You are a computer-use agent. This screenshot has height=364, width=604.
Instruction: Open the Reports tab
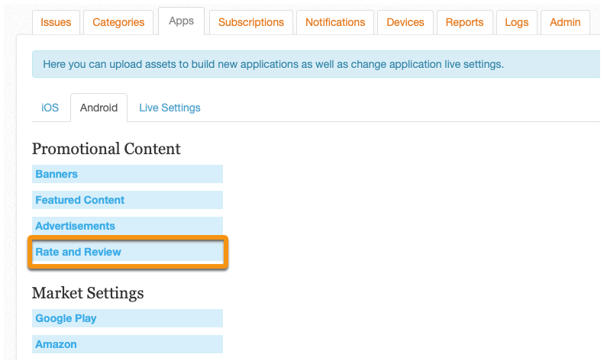click(x=464, y=22)
